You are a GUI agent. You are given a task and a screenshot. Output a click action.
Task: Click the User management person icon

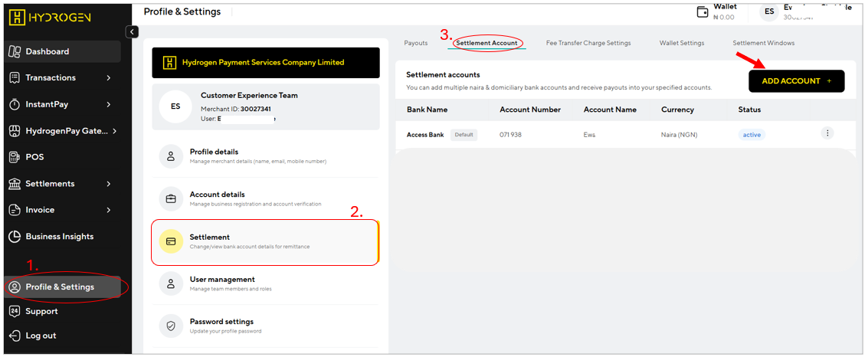[x=171, y=284]
